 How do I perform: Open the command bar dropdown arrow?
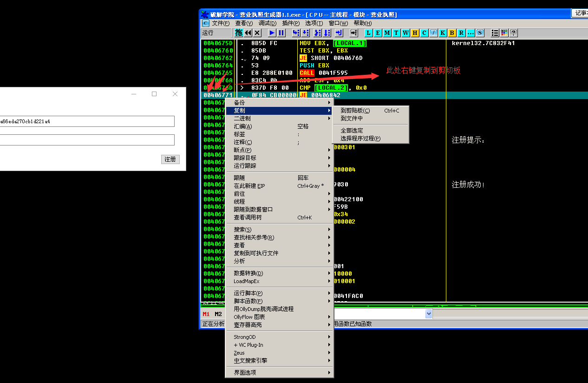point(429,314)
